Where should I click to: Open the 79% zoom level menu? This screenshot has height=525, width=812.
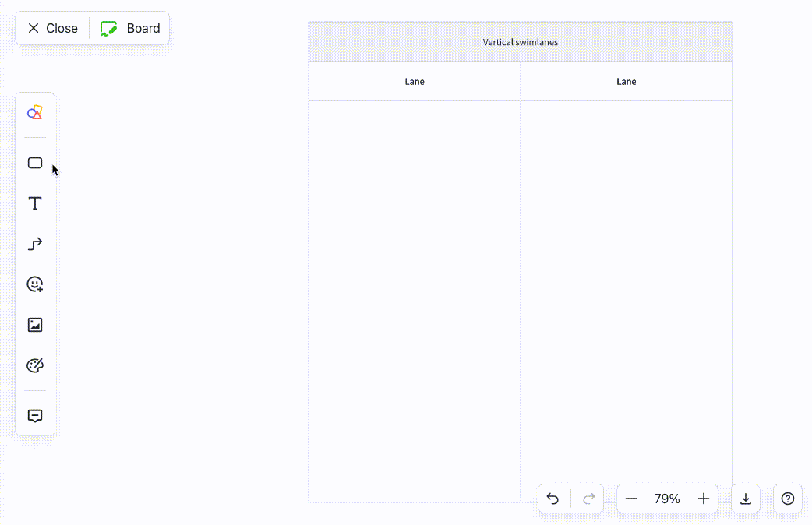pos(667,499)
